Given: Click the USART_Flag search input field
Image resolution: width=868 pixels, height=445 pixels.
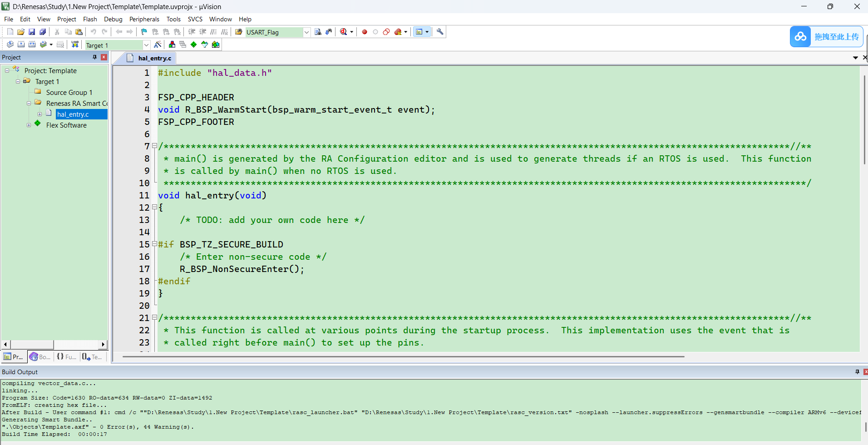Looking at the screenshot, I should point(274,32).
